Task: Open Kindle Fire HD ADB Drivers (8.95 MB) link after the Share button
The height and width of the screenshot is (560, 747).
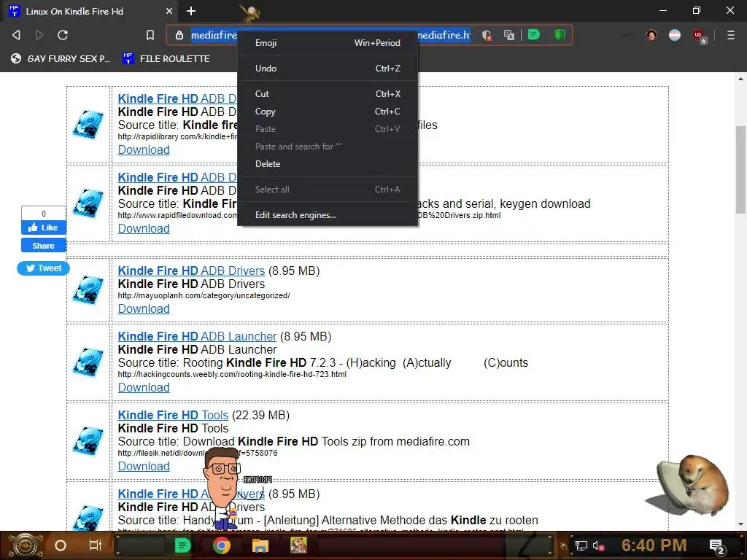Action: tap(191, 271)
